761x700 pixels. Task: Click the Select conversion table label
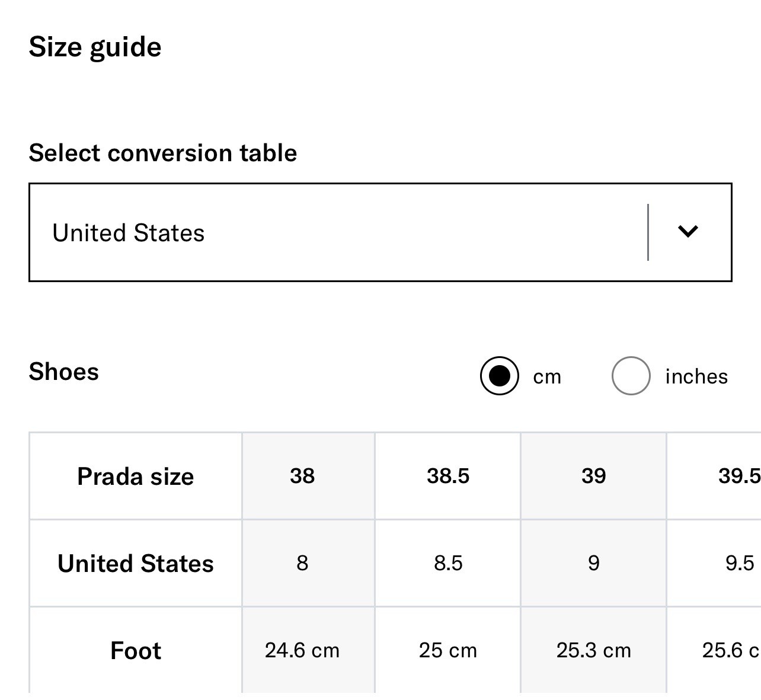tap(163, 153)
